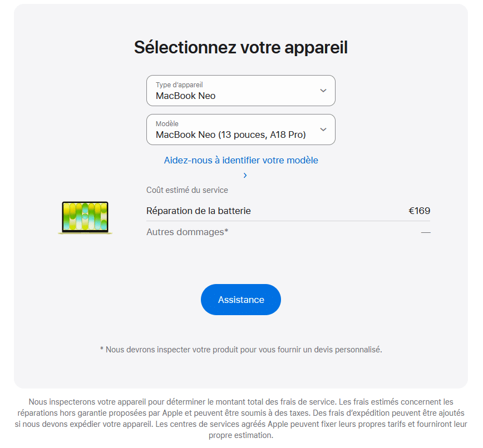Image resolution: width=483 pixels, height=448 pixels.
Task: Open the Type d'appareil dropdown
Action: (240, 91)
